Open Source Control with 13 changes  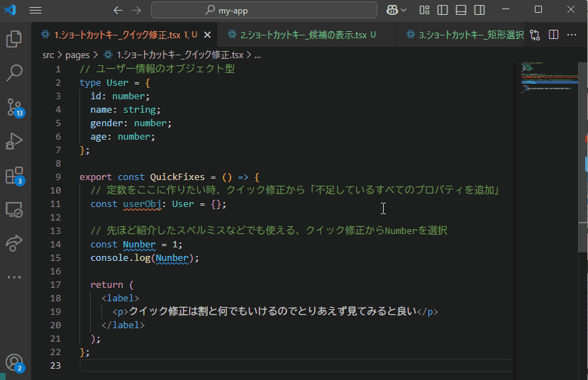tap(15, 108)
